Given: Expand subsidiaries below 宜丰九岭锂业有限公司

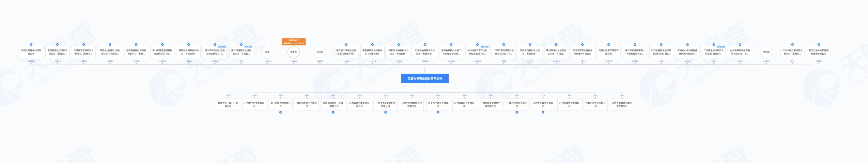Looking at the screenshot, I should point(280,112).
